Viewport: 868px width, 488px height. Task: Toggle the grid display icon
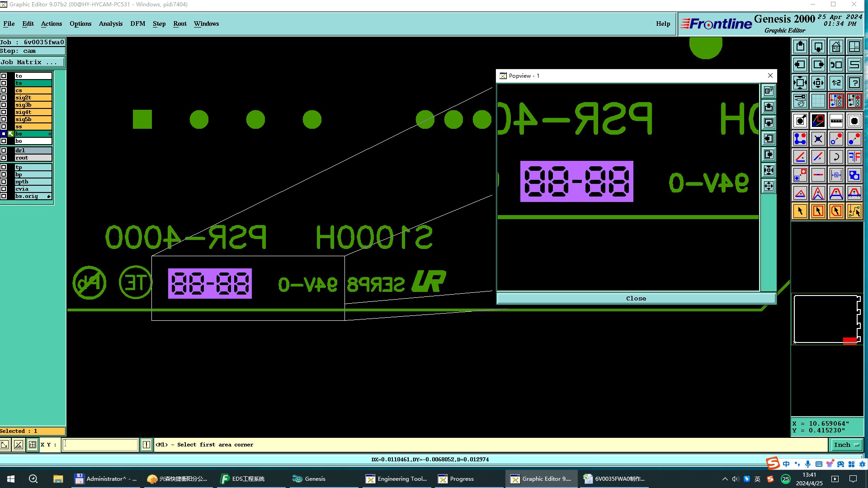coord(818,101)
